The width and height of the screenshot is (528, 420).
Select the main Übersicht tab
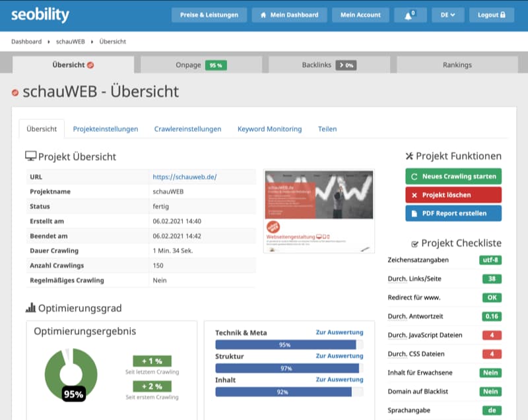tap(73, 65)
